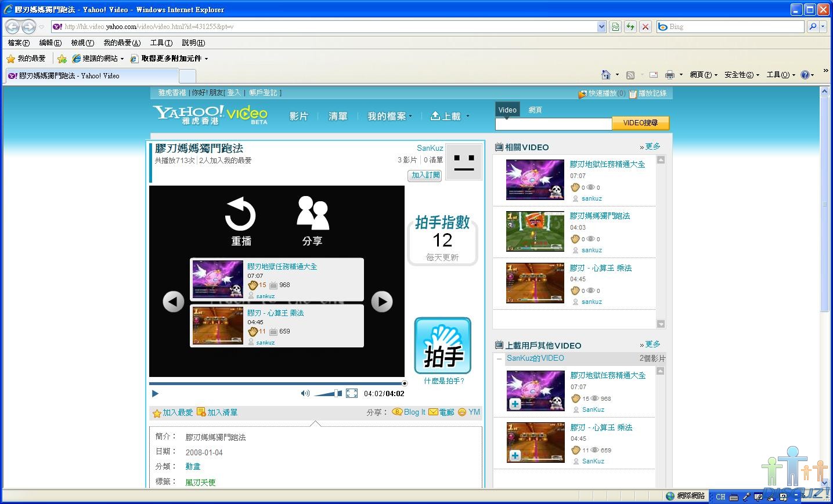Click the 加入訂閱 subscribe button
The image size is (833, 504).
tap(425, 175)
